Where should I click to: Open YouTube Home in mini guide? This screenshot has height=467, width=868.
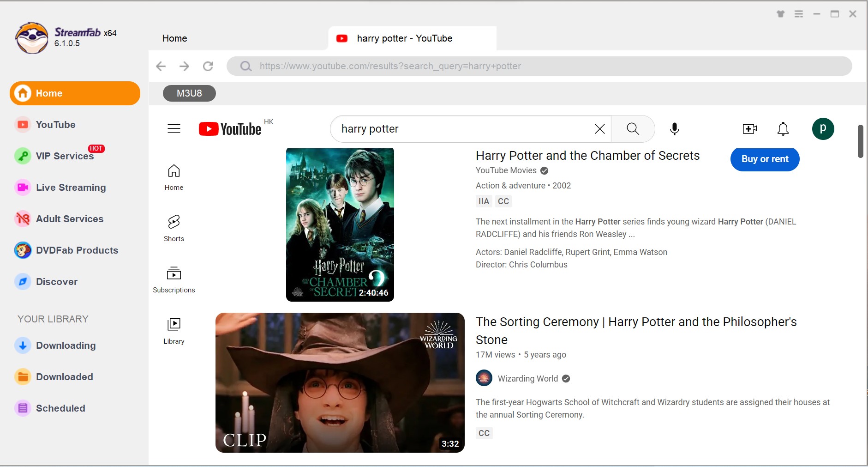(174, 177)
